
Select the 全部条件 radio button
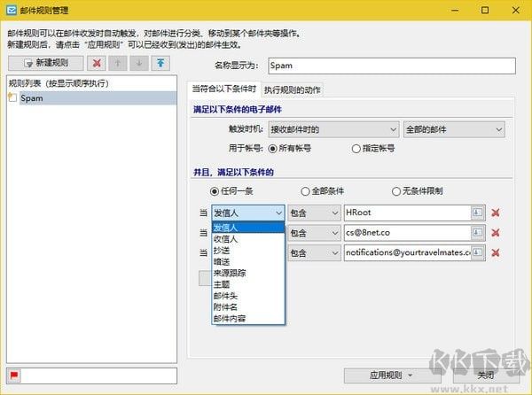point(305,191)
